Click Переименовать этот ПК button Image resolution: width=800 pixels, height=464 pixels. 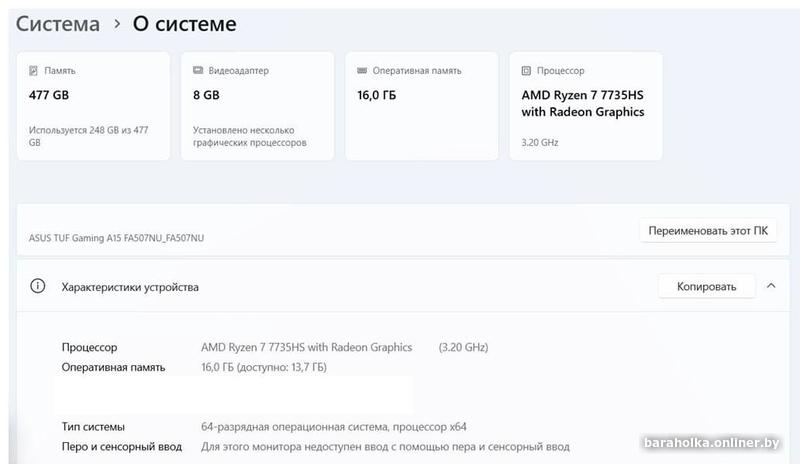click(707, 231)
